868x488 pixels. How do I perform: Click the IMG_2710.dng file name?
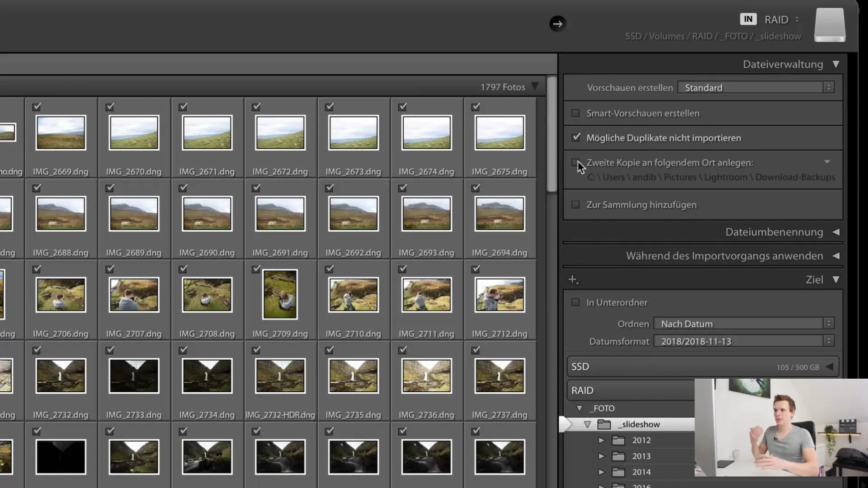(x=353, y=334)
